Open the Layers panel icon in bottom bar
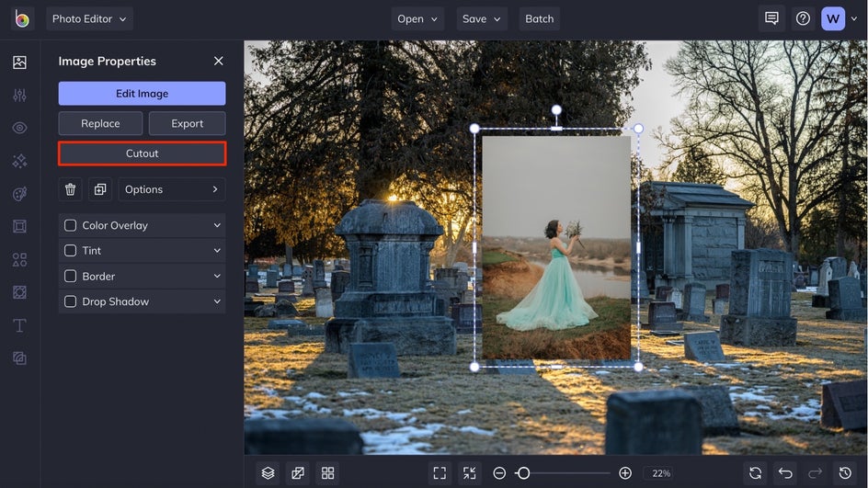 point(268,473)
